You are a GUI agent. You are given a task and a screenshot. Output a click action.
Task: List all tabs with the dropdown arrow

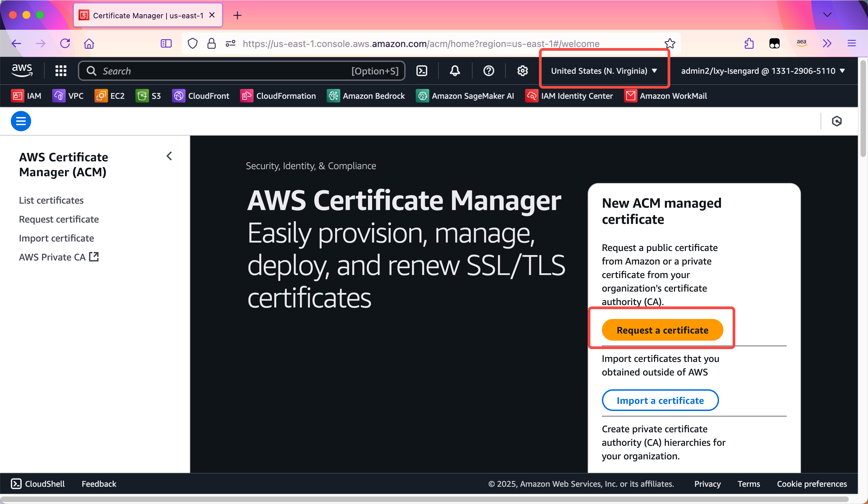point(827,15)
